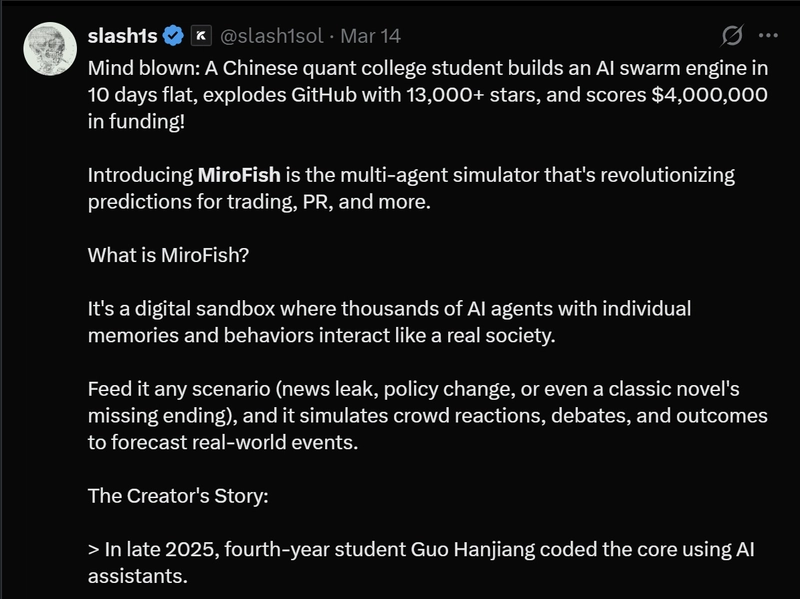Click the Mar 14 post timestamp
Image resolution: width=800 pixels, height=599 pixels.
pos(371,36)
